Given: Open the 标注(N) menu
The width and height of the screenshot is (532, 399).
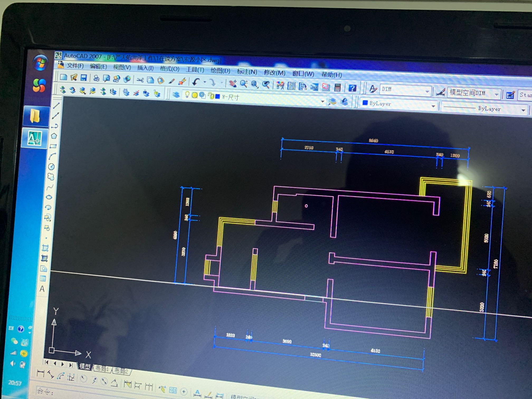Looking at the screenshot, I should click(x=247, y=72).
